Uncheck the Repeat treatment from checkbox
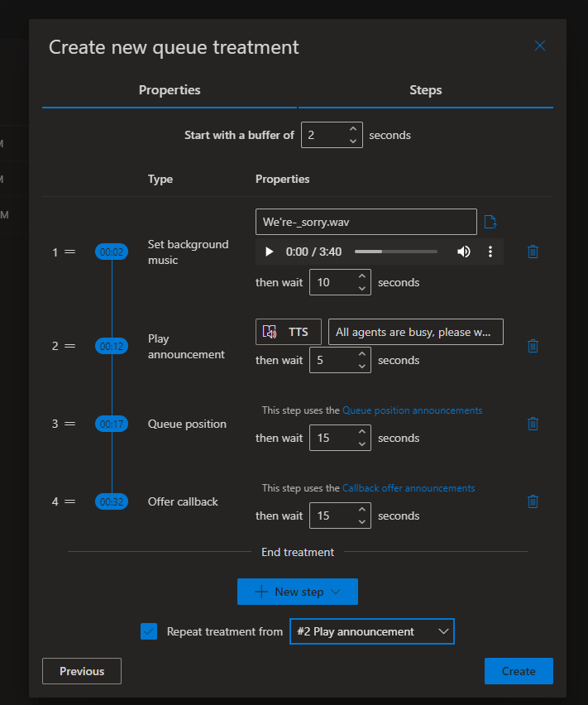The height and width of the screenshot is (705, 588). [x=149, y=631]
